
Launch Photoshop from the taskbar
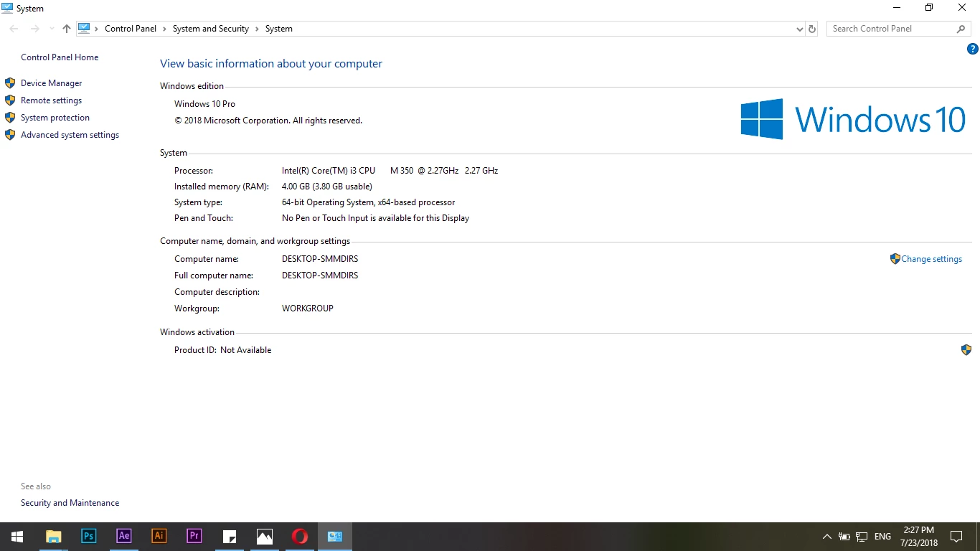tap(88, 537)
